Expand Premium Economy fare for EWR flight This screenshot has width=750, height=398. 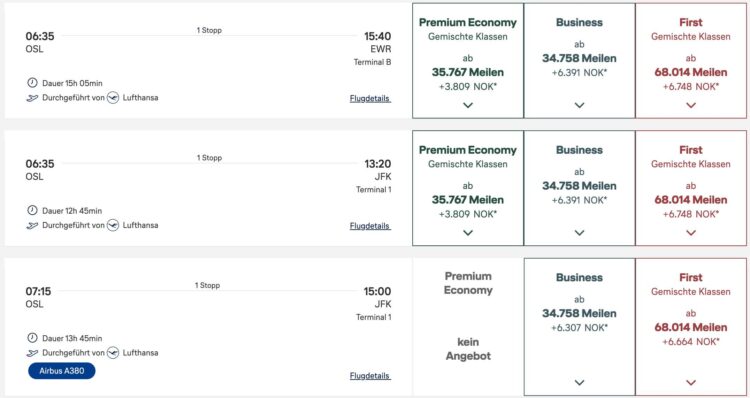click(x=468, y=105)
